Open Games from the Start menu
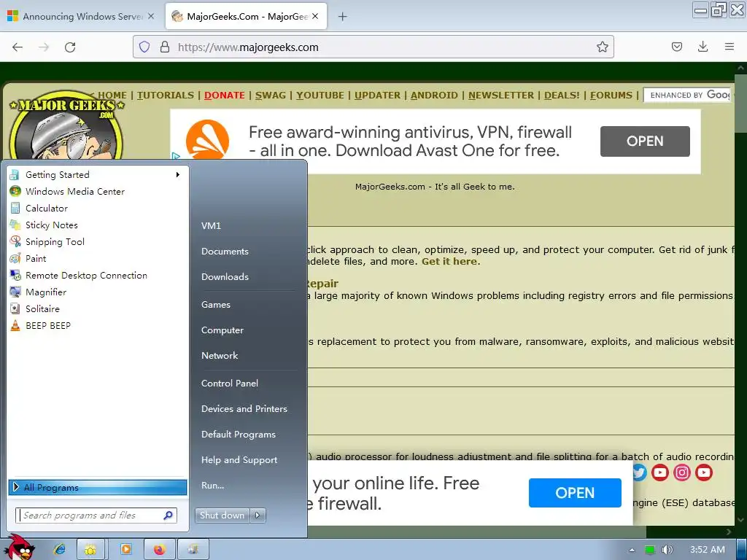This screenshot has height=560, width=747. (216, 305)
